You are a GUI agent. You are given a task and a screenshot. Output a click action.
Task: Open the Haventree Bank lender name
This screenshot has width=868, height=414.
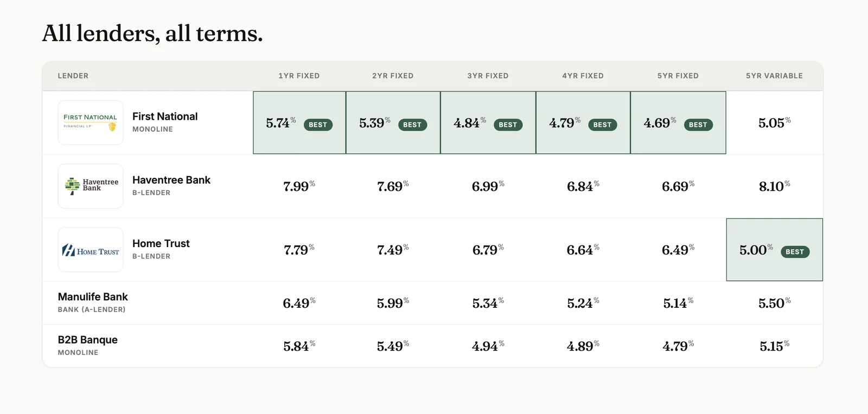pyautogui.click(x=171, y=180)
